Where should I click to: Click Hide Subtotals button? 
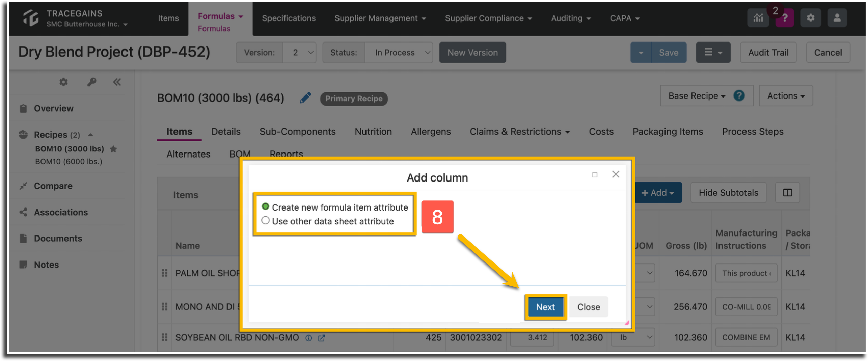pos(728,193)
